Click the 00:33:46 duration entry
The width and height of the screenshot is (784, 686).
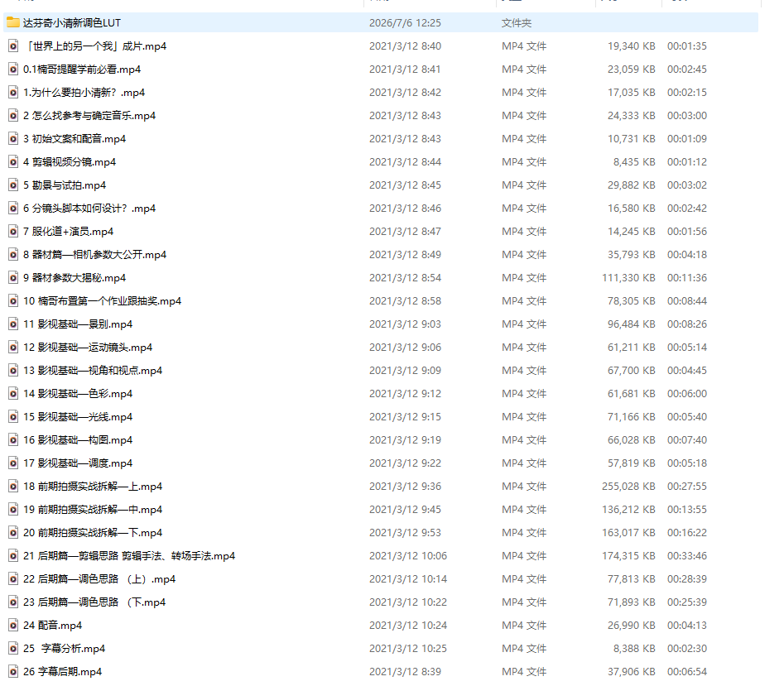(687, 556)
